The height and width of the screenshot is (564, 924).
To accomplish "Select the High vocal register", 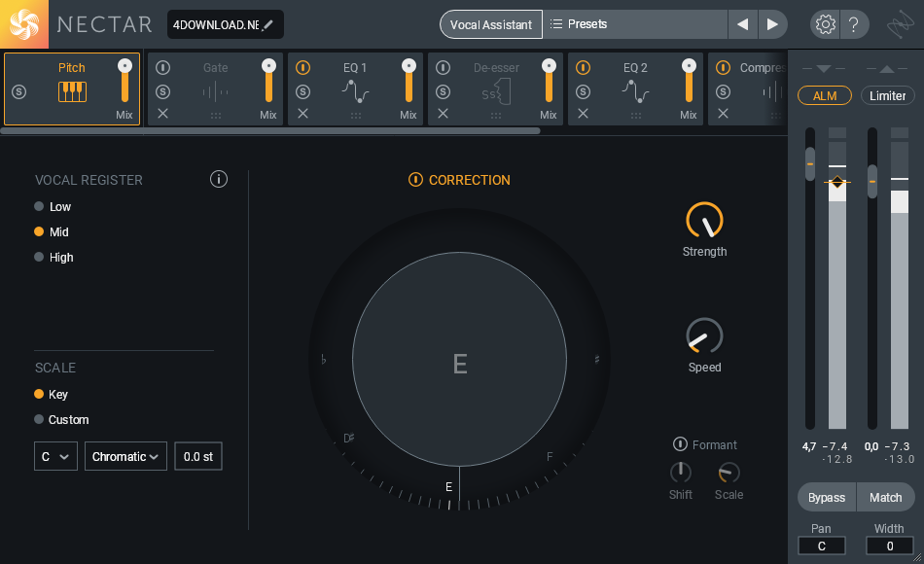I will [39, 258].
